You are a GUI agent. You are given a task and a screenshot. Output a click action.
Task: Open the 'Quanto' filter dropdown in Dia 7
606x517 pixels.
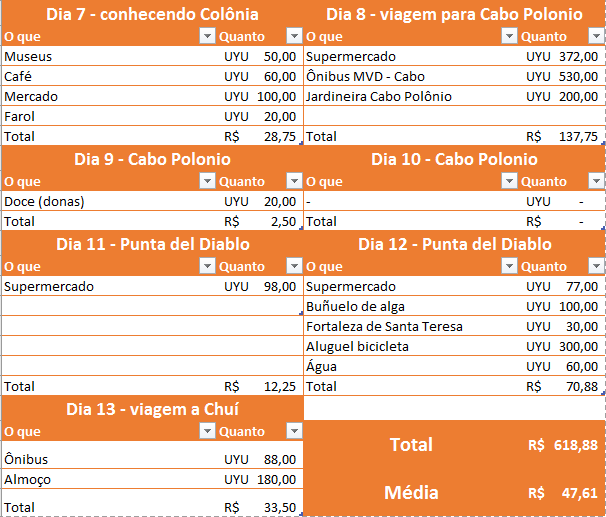tap(293, 36)
